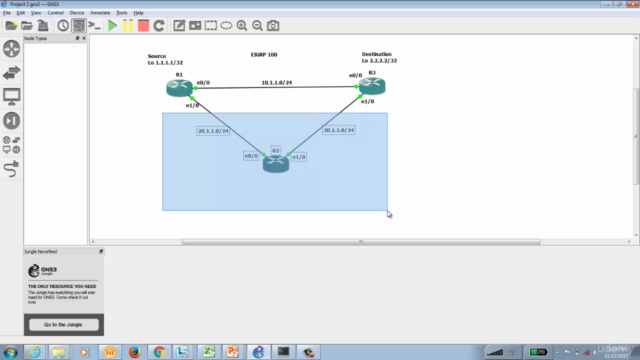Image resolution: width=640 pixels, height=360 pixels.
Task: Click the Source Lo 1.1.1.1/32 note
Action: [165, 59]
